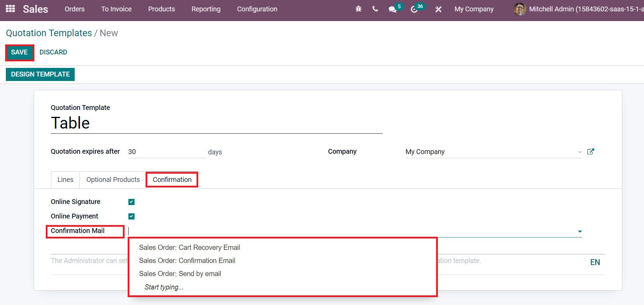Toggle the Online Signature checkbox
644x305 pixels.
click(131, 202)
